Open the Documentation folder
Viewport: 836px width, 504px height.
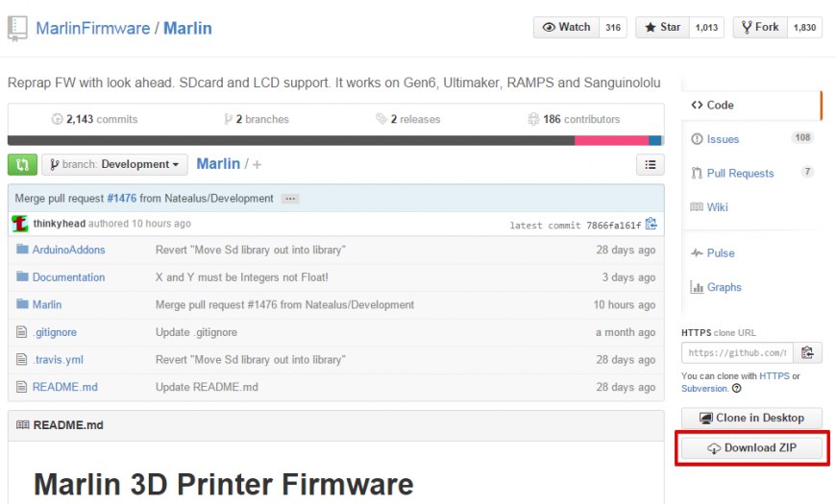click(x=69, y=277)
